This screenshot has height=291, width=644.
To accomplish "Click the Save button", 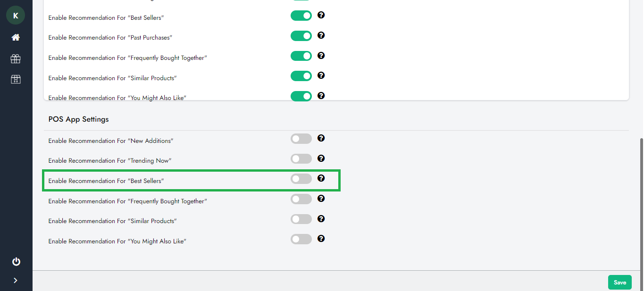I will [x=619, y=282].
